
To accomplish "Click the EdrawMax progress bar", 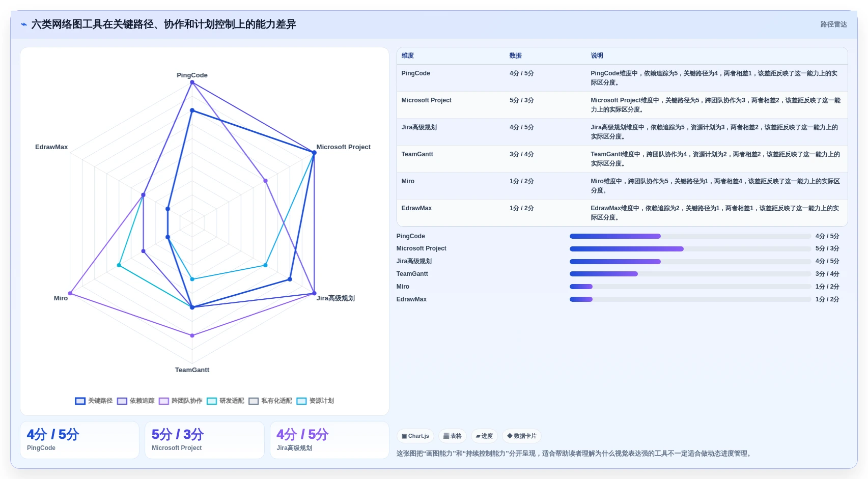I will 690,299.
